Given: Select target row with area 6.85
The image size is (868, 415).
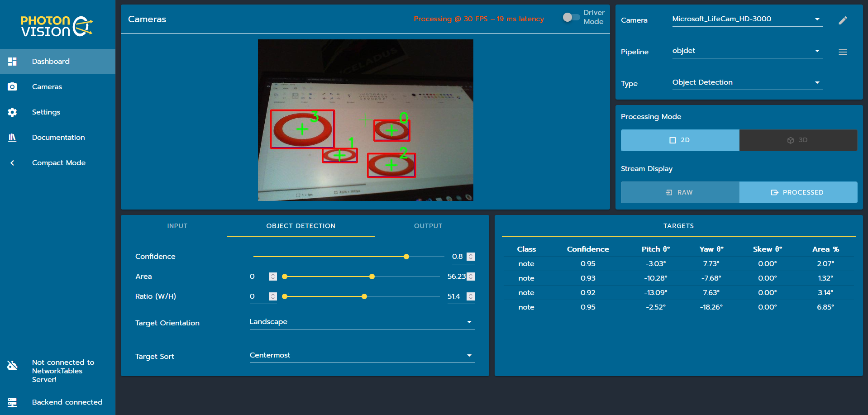Looking at the screenshot, I should click(678, 307).
